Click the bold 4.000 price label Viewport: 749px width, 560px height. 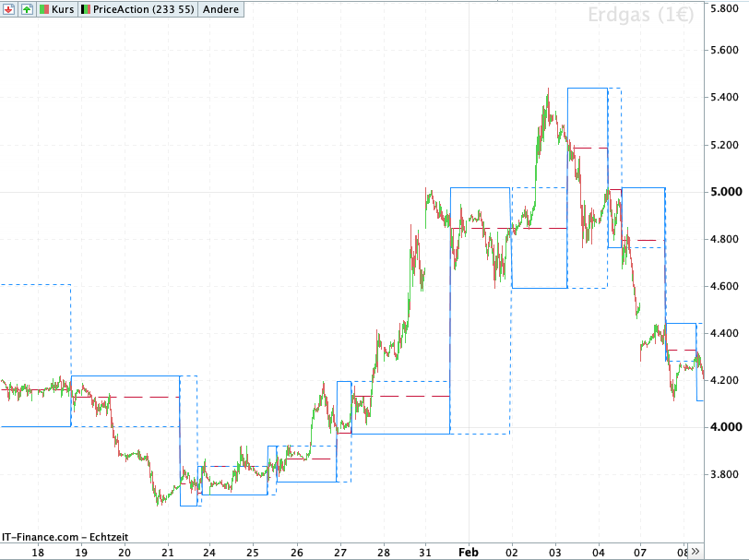click(726, 427)
